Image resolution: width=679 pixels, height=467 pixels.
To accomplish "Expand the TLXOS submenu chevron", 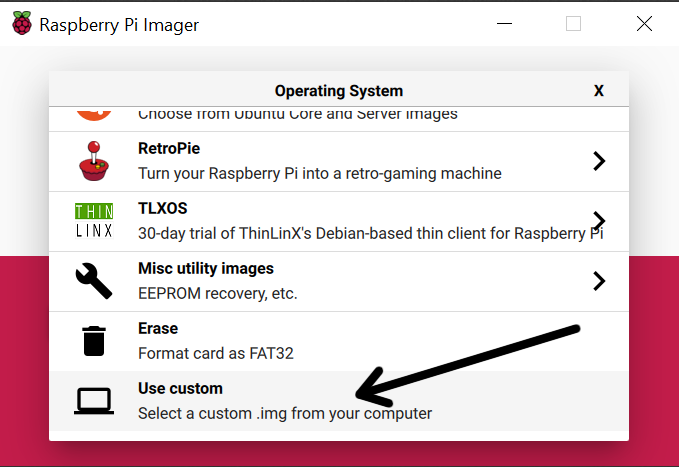I will (599, 221).
